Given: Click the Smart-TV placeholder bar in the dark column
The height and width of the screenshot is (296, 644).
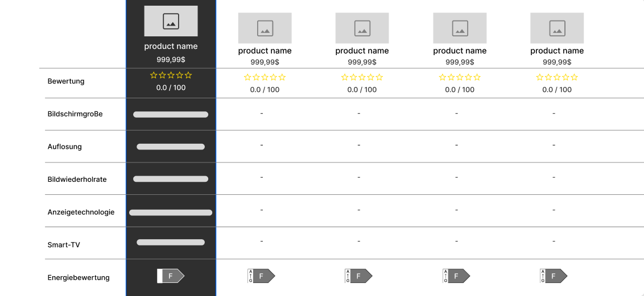Looking at the screenshot, I should coord(171,242).
